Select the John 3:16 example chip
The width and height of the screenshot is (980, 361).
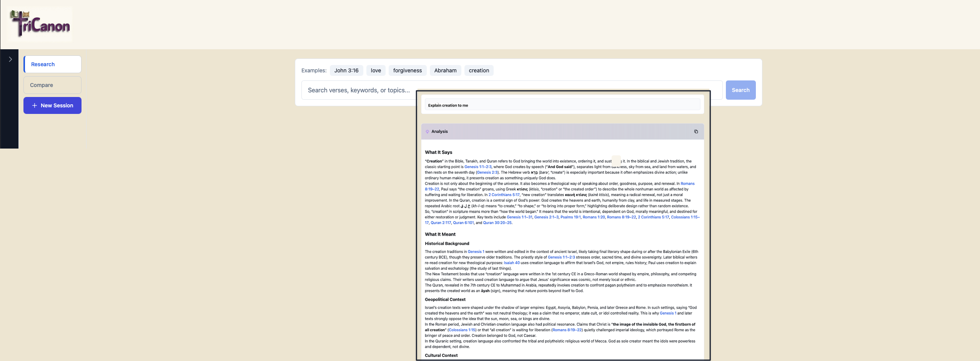(x=346, y=70)
